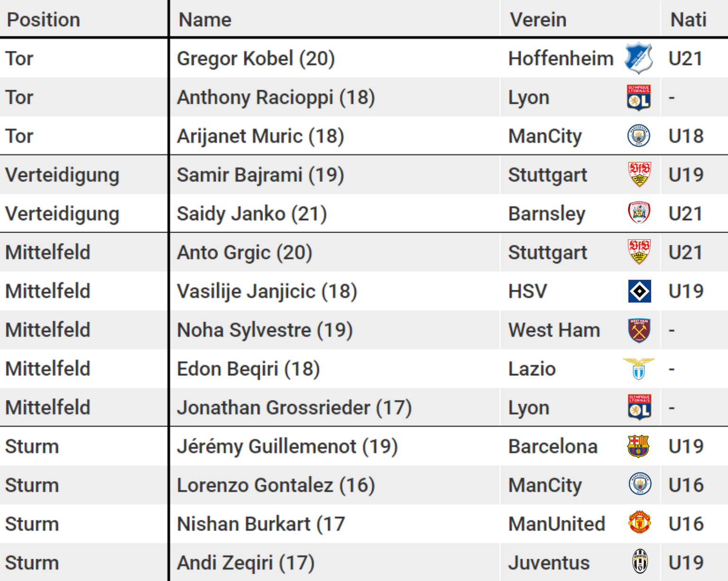Click the Hoffenheim club logo
This screenshot has width=728, height=581.
coord(639,58)
